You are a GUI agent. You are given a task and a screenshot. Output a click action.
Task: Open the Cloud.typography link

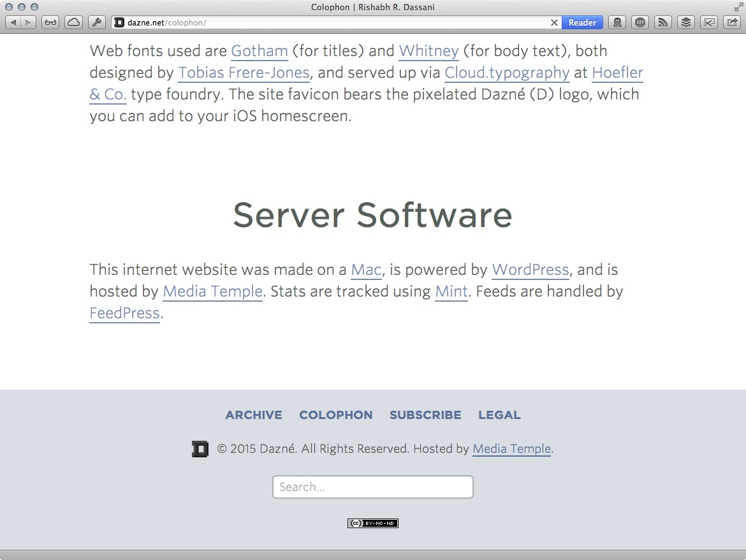point(507,72)
